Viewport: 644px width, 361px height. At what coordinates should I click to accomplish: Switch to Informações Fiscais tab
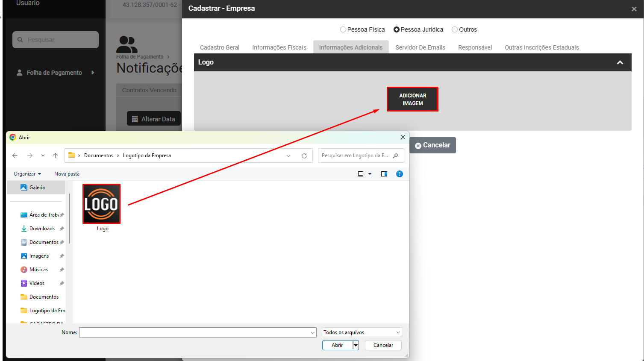(x=279, y=47)
